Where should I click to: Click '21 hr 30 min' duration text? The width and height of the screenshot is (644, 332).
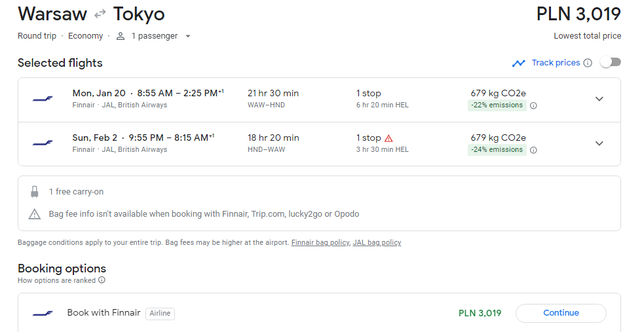(x=273, y=93)
